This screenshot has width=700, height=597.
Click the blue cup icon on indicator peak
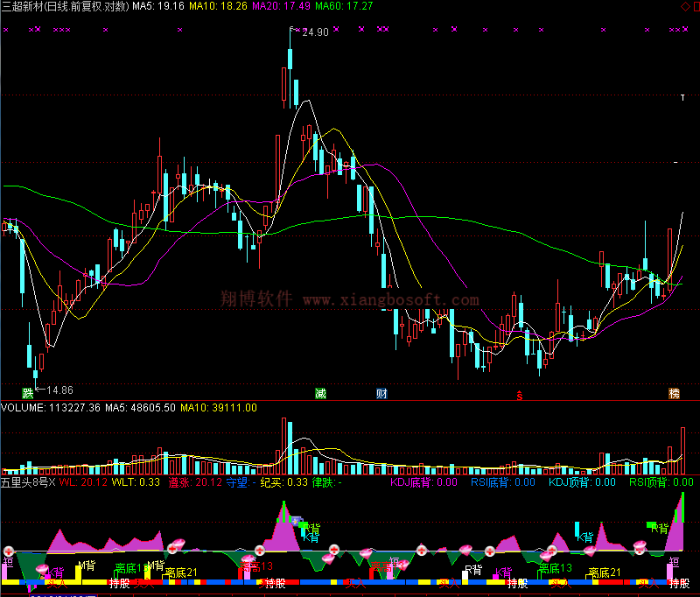coord(296,520)
